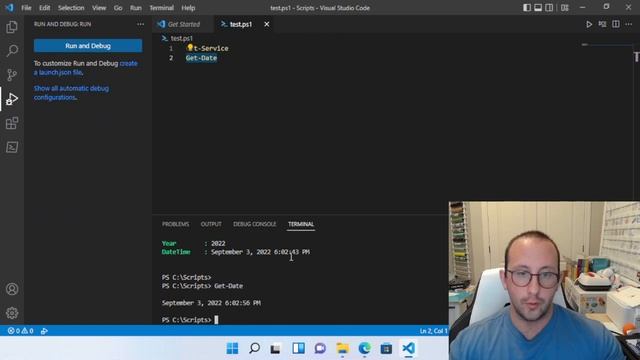Select the Terminal panel tab

301,224
